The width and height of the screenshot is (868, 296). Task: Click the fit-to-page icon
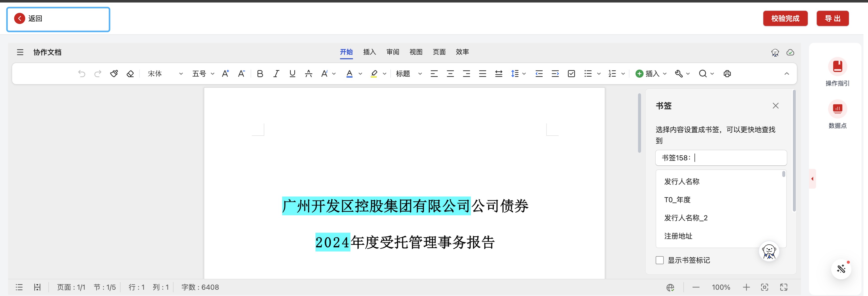click(765, 287)
